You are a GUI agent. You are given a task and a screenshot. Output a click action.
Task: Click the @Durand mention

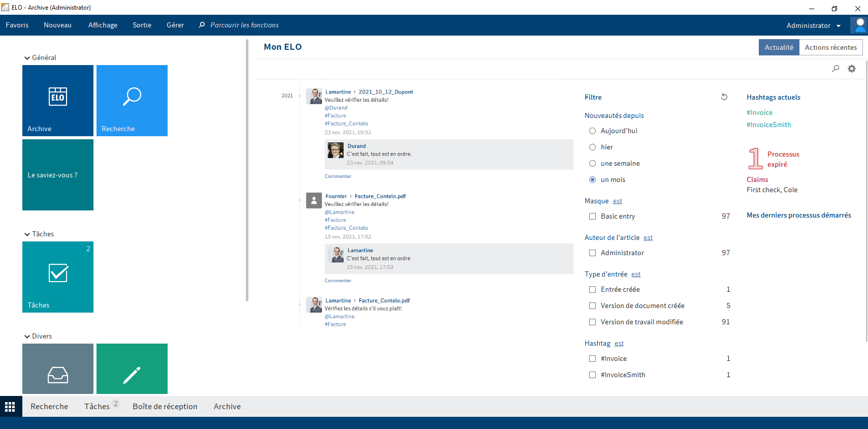pyautogui.click(x=336, y=108)
